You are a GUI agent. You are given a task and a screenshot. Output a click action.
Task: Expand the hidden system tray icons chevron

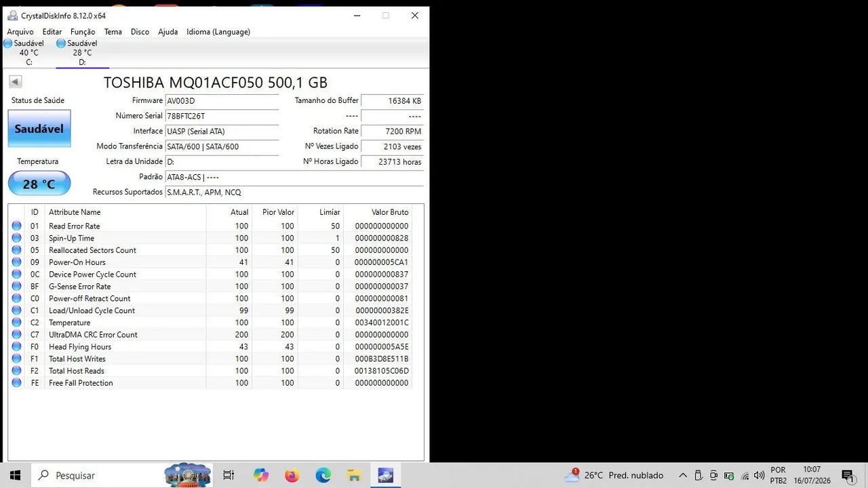click(x=683, y=475)
